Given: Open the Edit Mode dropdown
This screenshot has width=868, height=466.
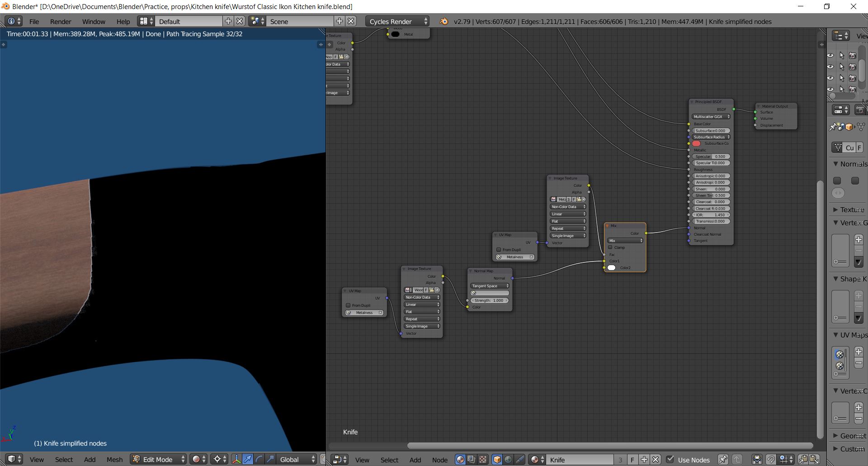Looking at the screenshot, I should (x=158, y=459).
